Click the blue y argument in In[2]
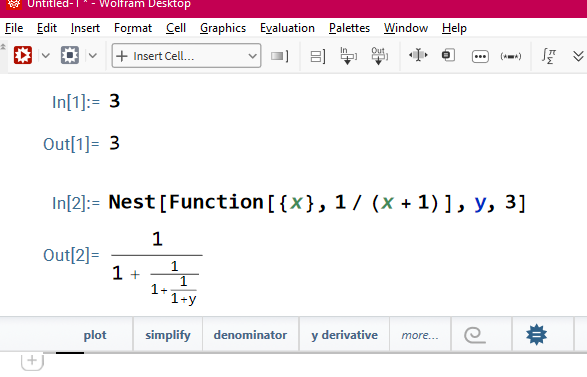Screen dimensions: 587x377 pyautogui.click(x=480, y=203)
